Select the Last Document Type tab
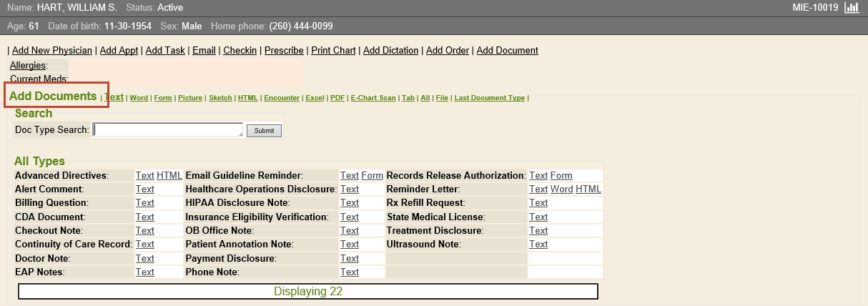The image size is (868, 306). [489, 98]
